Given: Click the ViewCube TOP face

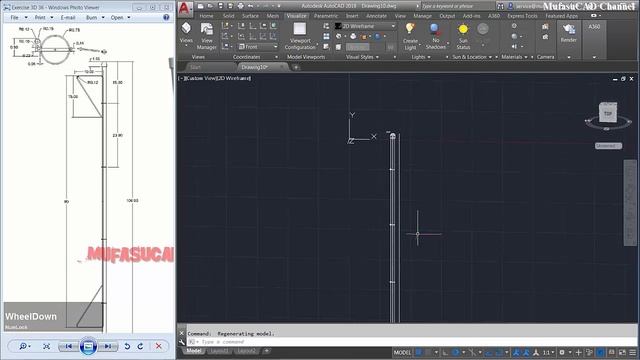Looking at the screenshot, I should [x=608, y=113].
